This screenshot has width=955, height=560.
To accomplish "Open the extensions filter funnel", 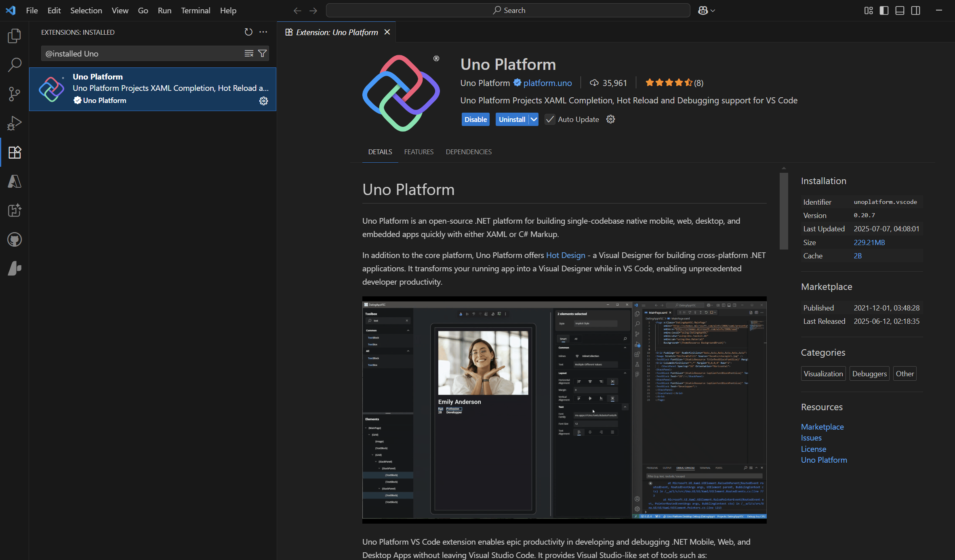I will 262,53.
